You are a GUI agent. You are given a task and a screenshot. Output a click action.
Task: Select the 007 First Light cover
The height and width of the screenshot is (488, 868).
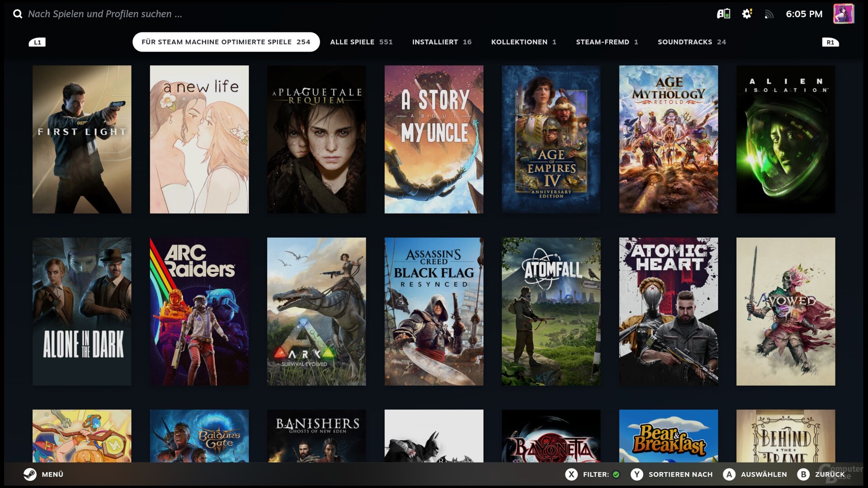pos(82,139)
